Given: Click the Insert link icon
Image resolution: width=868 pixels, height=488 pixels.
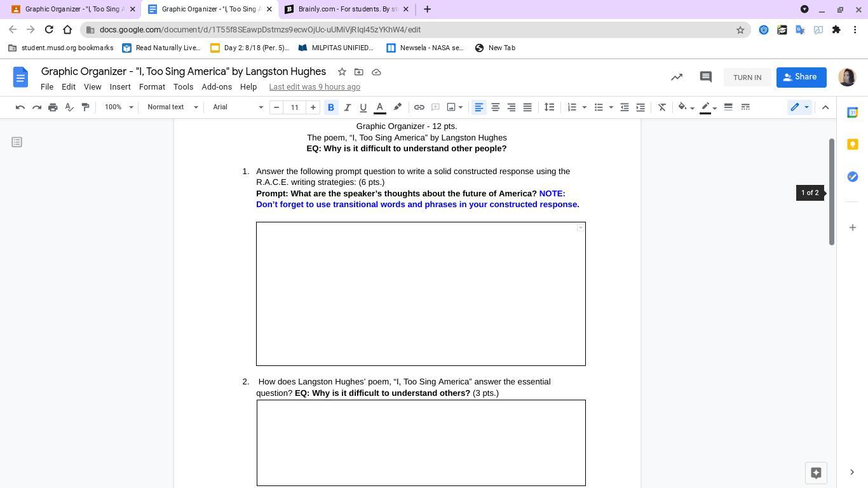Looking at the screenshot, I should coord(419,107).
